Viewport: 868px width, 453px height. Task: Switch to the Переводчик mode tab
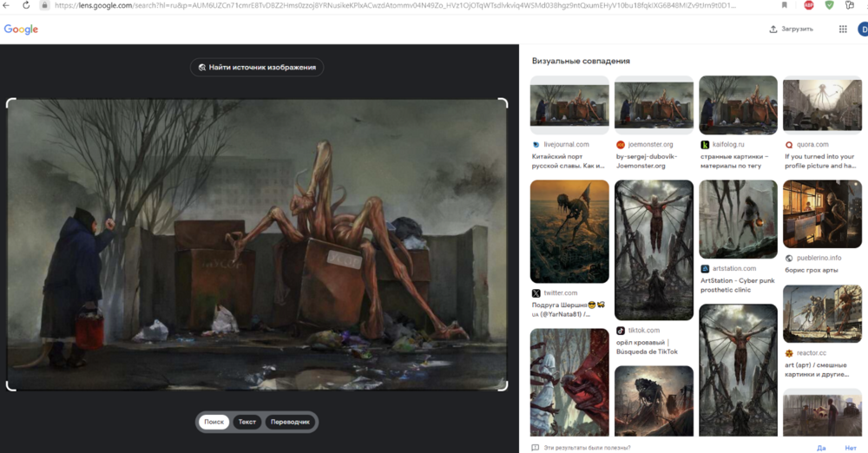coord(290,422)
